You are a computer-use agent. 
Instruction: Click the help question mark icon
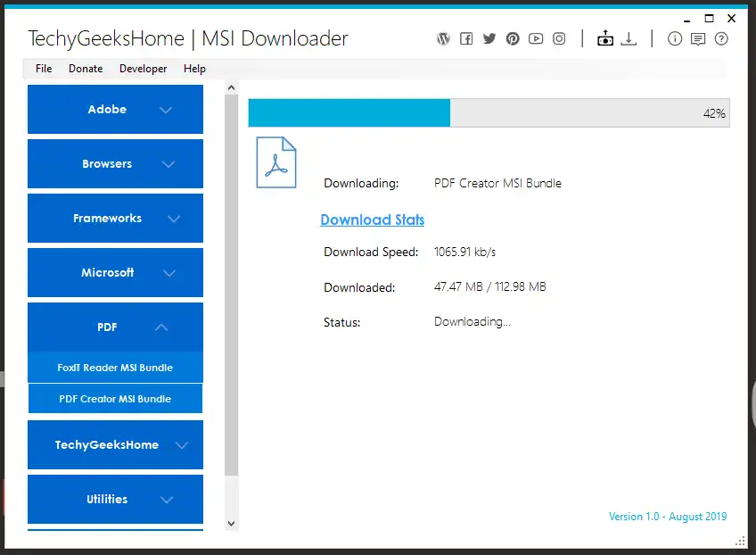pos(721,38)
